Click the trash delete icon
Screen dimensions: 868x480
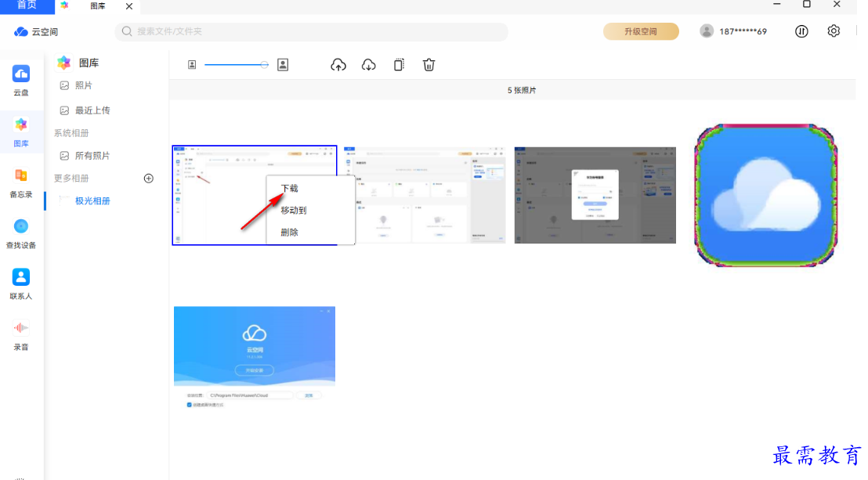[x=429, y=65]
